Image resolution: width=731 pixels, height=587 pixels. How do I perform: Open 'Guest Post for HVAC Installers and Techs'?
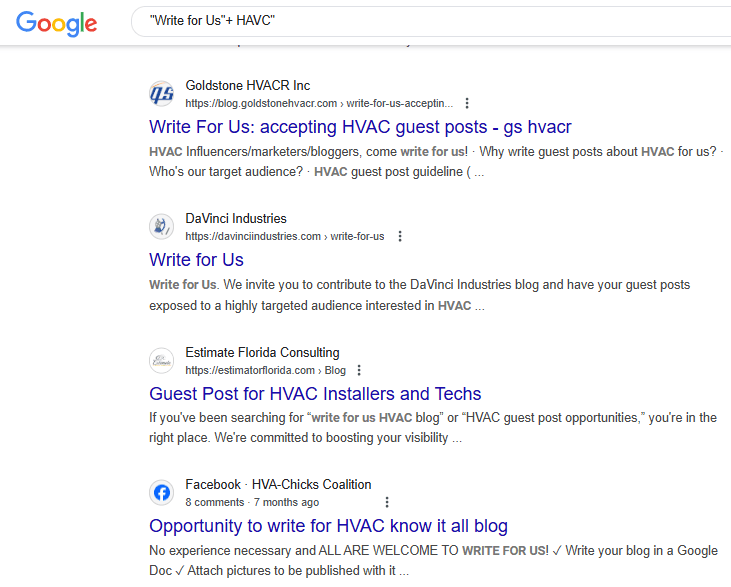coord(315,393)
